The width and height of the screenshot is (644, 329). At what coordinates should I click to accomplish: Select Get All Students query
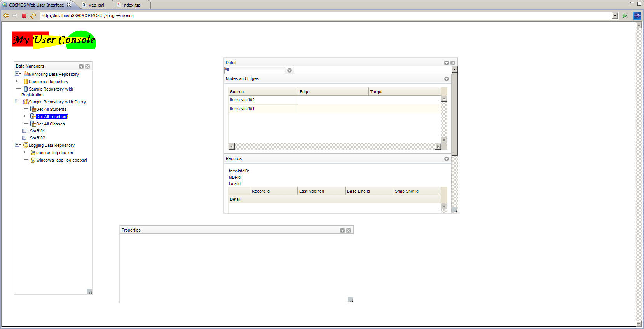51,109
